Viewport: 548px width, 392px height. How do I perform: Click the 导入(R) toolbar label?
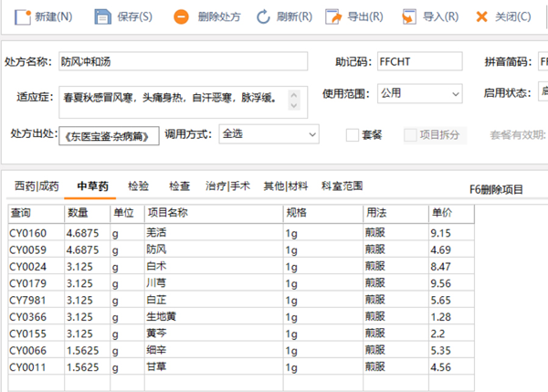point(440,16)
